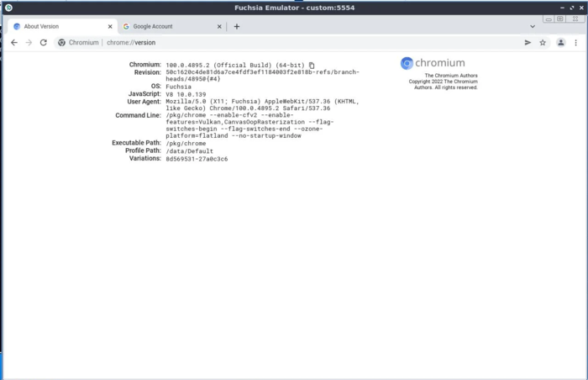Bookmark this page with the star
Screen dimensions: 588x380
543,42
